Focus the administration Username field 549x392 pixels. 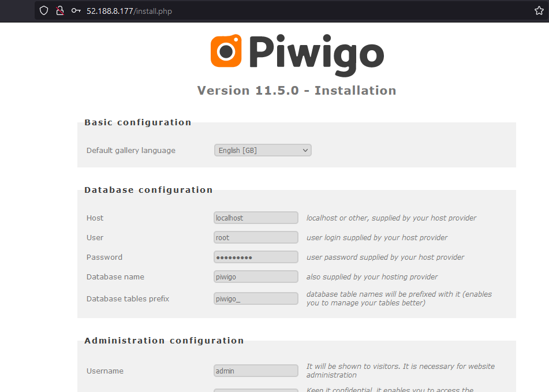(256, 371)
